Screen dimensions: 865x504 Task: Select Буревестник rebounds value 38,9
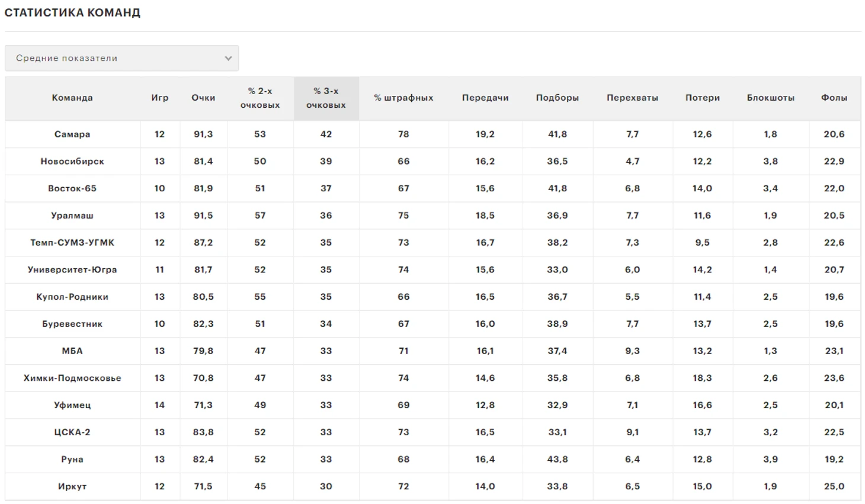coord(558,324)
